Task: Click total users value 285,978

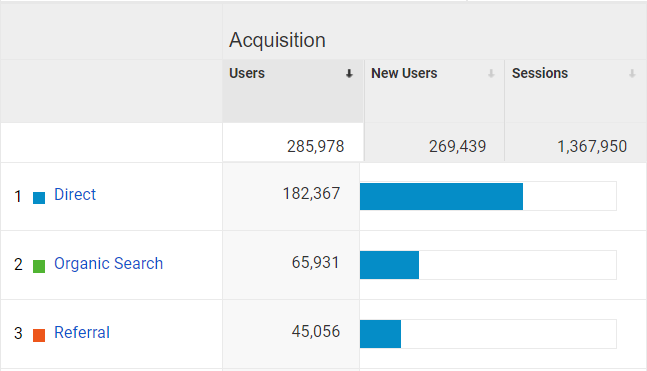Action: 316,147
